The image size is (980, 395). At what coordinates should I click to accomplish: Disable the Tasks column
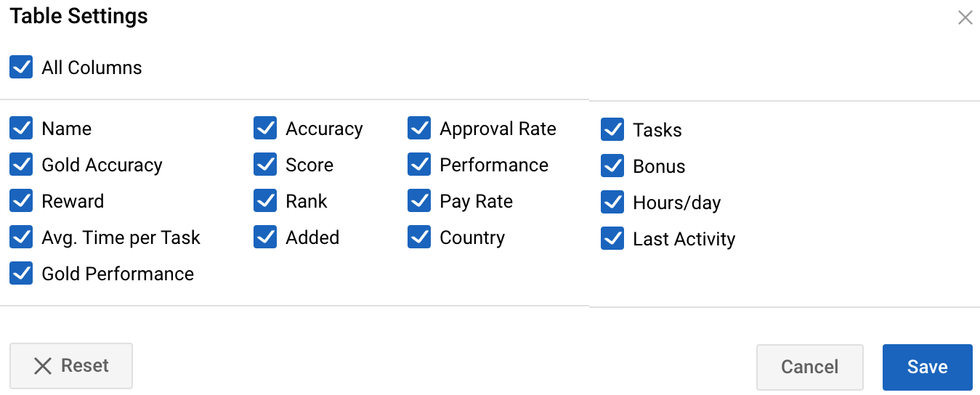[x=612, y=130]
